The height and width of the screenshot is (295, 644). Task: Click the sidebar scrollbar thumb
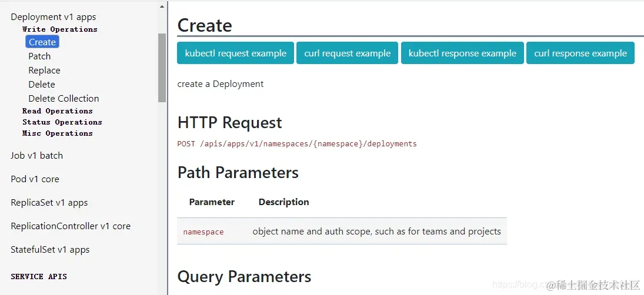coord(162,68)
